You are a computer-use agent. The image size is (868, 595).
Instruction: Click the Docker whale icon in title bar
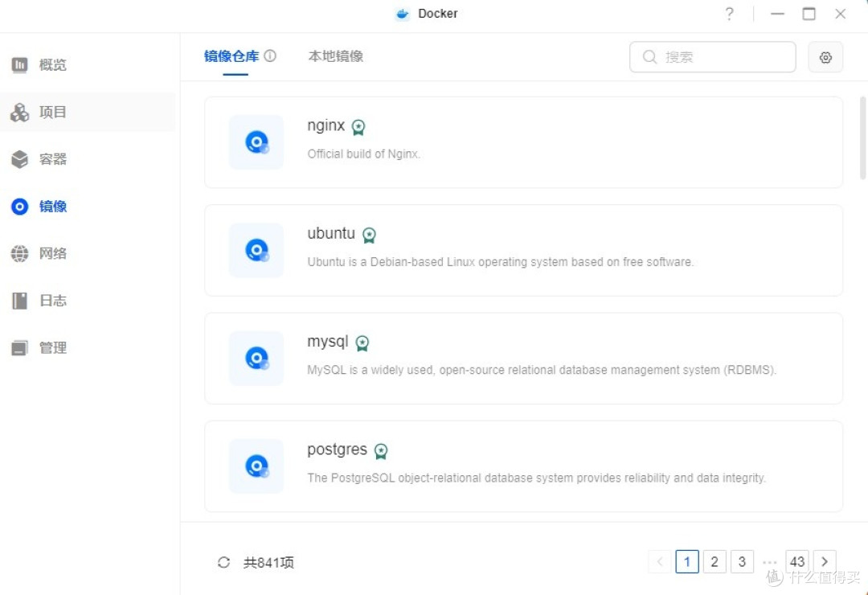coord(403,14)
